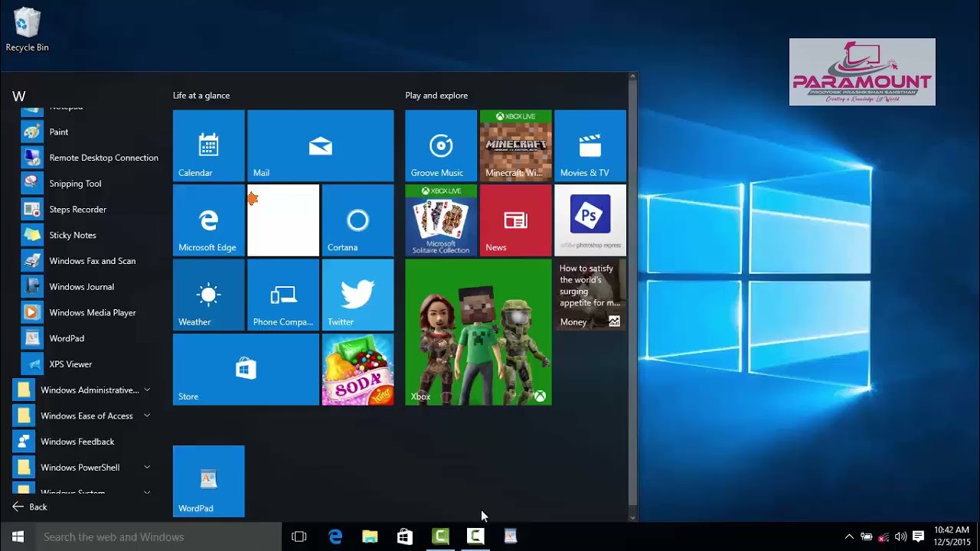Open Task View on the taskbar
980x551 pixels.
(299, 537)
